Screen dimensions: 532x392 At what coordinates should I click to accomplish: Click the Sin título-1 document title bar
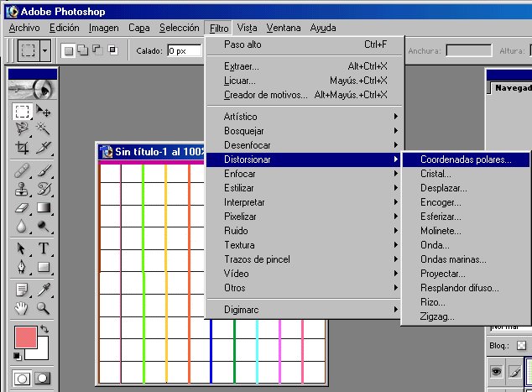tap(152, 152)
